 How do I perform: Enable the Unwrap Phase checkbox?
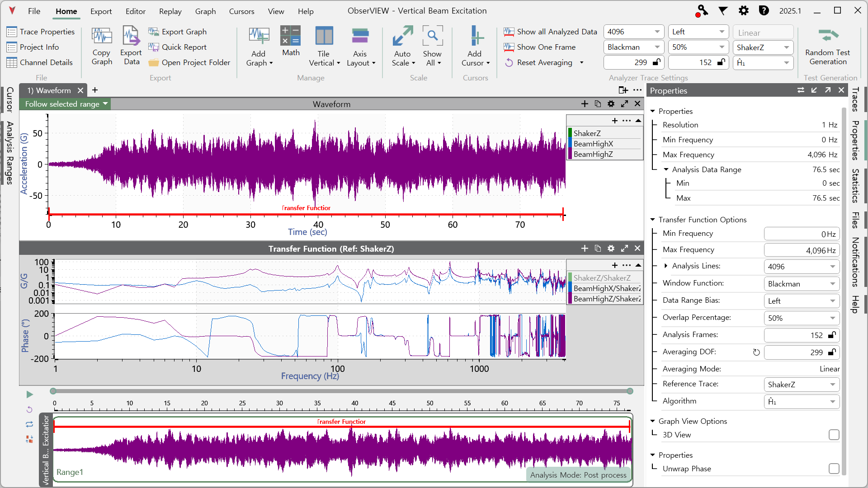tap(834, 469)
